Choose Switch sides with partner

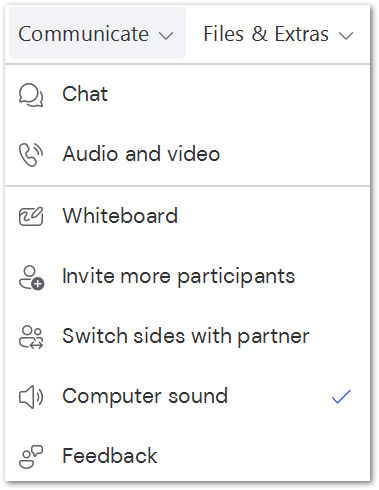188,336
